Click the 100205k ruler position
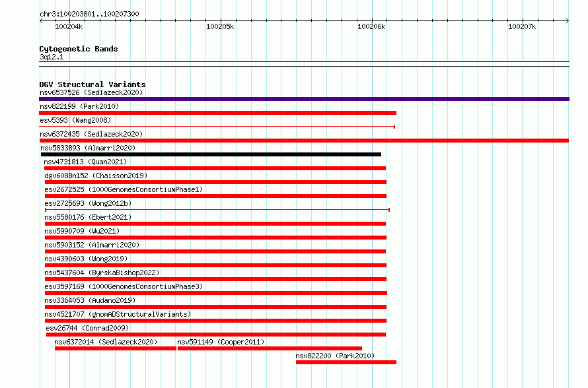The image size is (588, 388). point(220,26)
